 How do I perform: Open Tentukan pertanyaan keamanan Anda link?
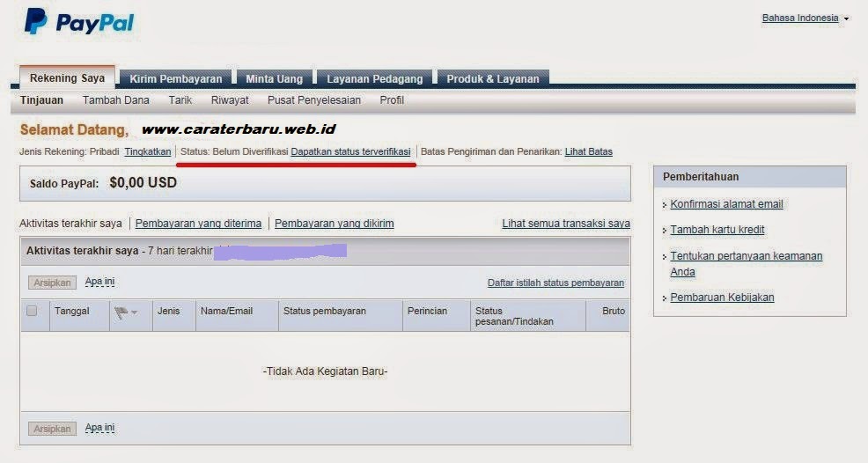747,263
